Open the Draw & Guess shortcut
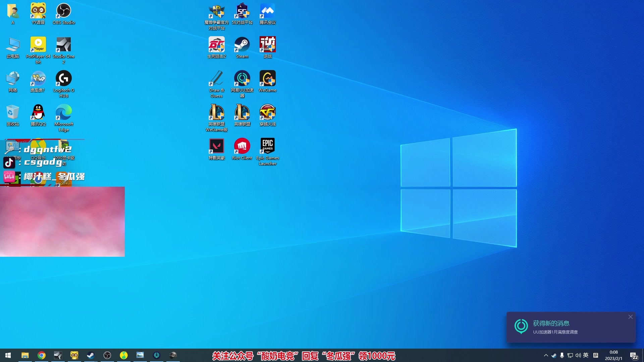 (x=216, y=79)
